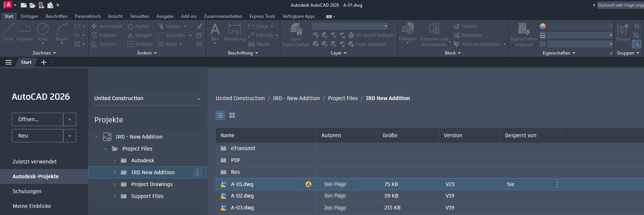Click the Kopieren tool
Viewport: 644px width, 215px height.
point(104,35)
